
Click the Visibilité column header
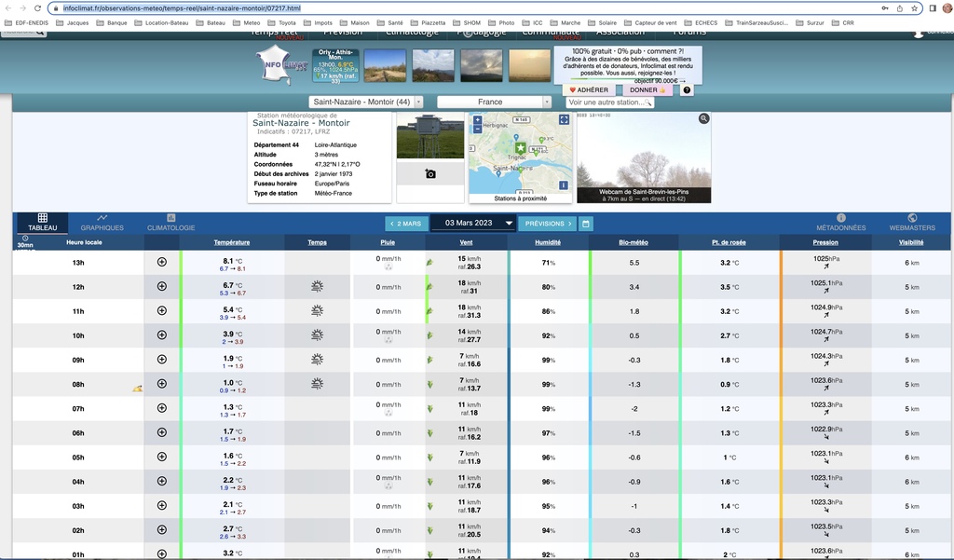[x=911, y=242]
